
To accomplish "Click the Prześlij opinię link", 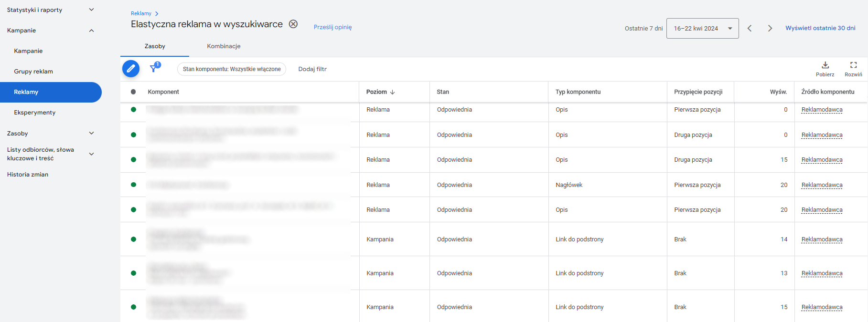I will click(x=332, y=27).
